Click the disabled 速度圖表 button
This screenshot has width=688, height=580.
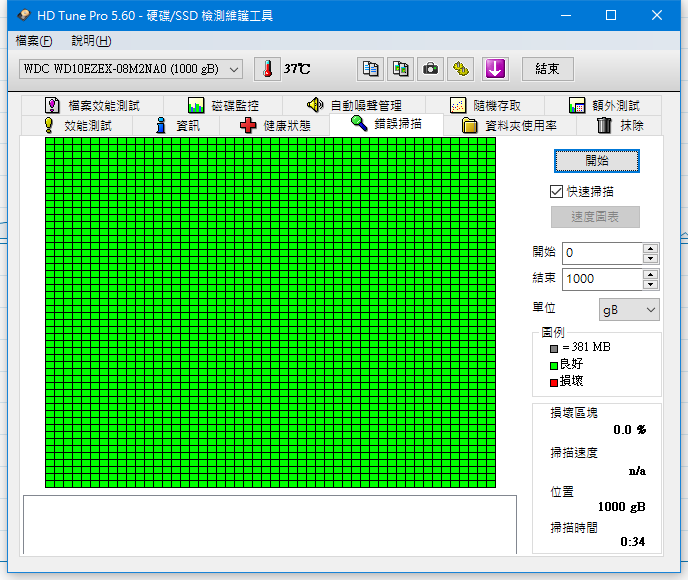(x=595, y=217)
